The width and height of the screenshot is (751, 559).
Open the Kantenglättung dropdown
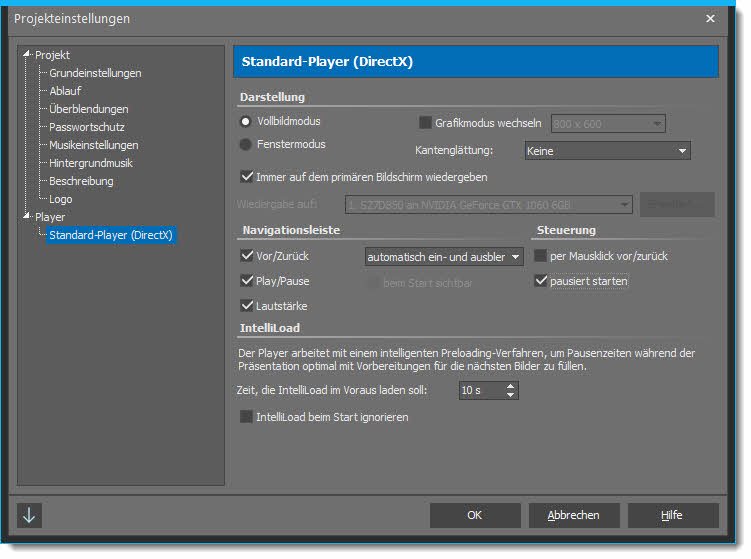pyautogui.click(x=607, y=151)
